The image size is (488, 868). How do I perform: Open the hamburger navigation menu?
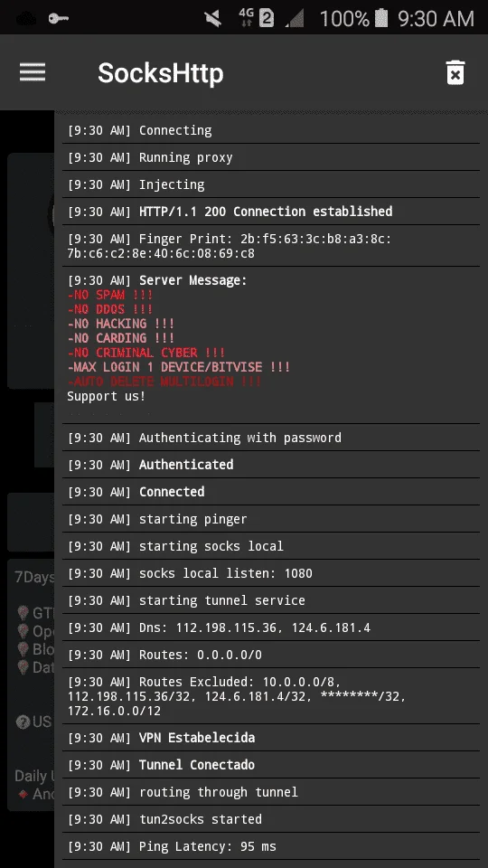pos(33,72)
